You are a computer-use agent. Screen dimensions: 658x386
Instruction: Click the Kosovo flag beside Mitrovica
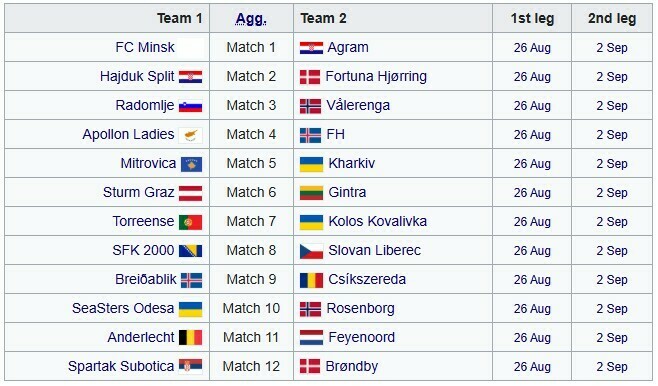(x=191, y=164)
